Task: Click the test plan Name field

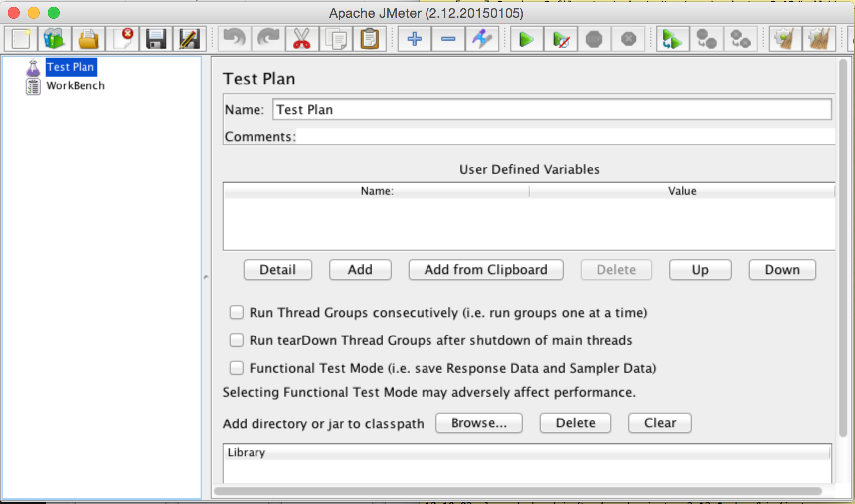Action: tap(552, 109)
